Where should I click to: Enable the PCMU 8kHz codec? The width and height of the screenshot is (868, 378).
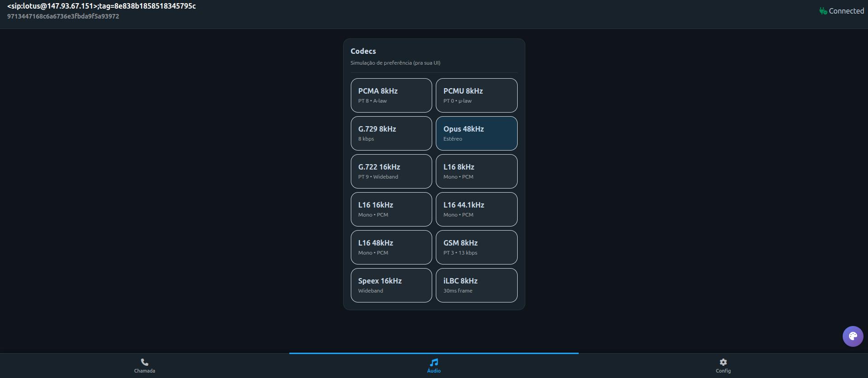(476, 95)
